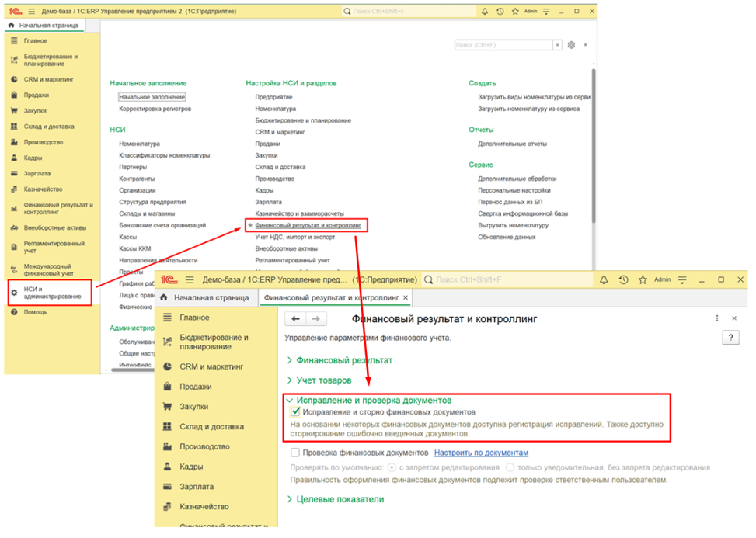Switch to Начальная страница tab in the front window
Screen dimensions: 756x538
tap(205, 297)
